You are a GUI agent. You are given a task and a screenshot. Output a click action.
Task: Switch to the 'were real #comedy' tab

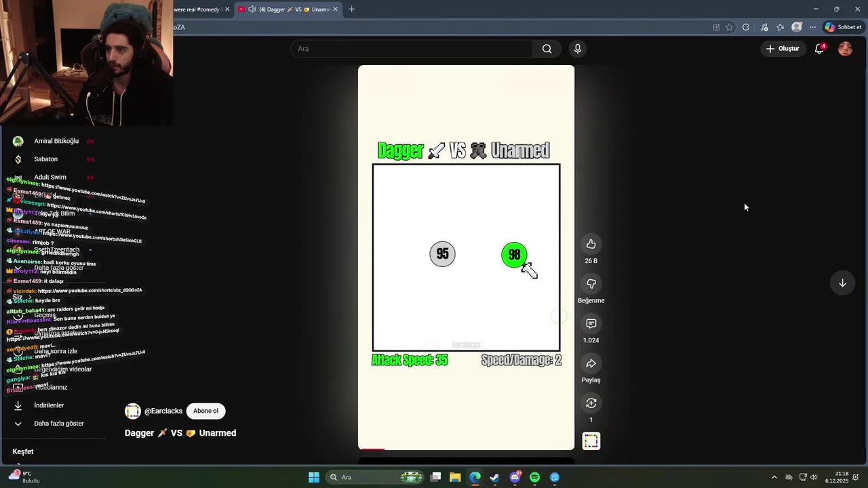click(197, 9)
